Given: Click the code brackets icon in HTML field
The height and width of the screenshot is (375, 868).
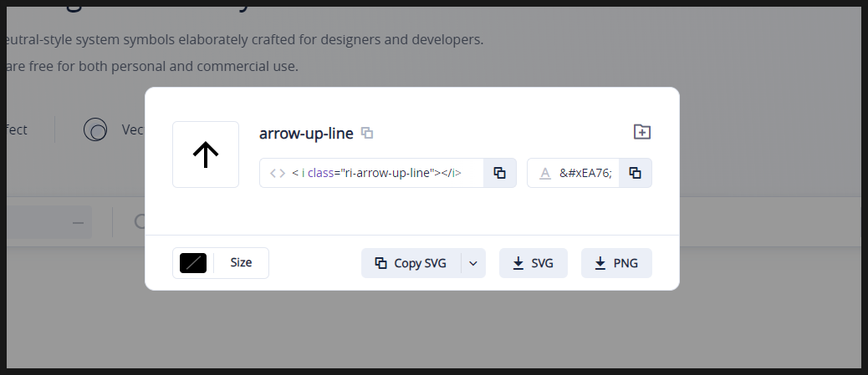Looking at the screenshot, I should point(278,173).
